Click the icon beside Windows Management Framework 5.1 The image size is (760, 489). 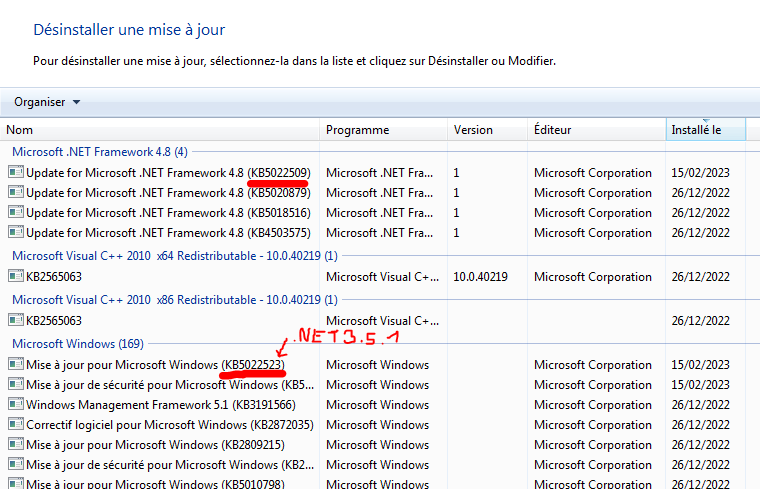coord(16,404)
